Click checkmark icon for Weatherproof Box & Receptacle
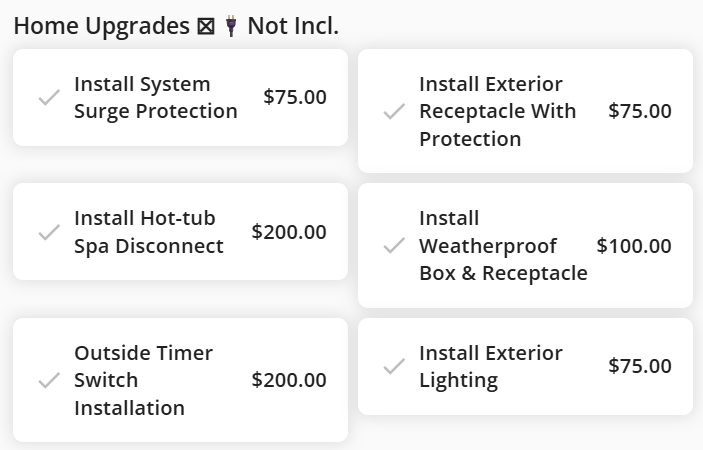703x450 pixels. (x=394, y=246)
